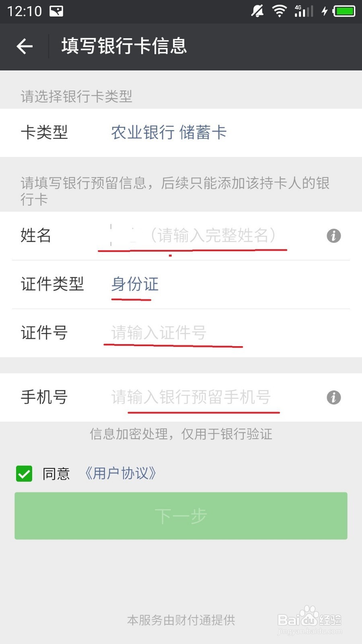The height and width of the screenshot is (644, 362).
Task: Tap the info icon beside the phone number field
Action: [333, 398]
